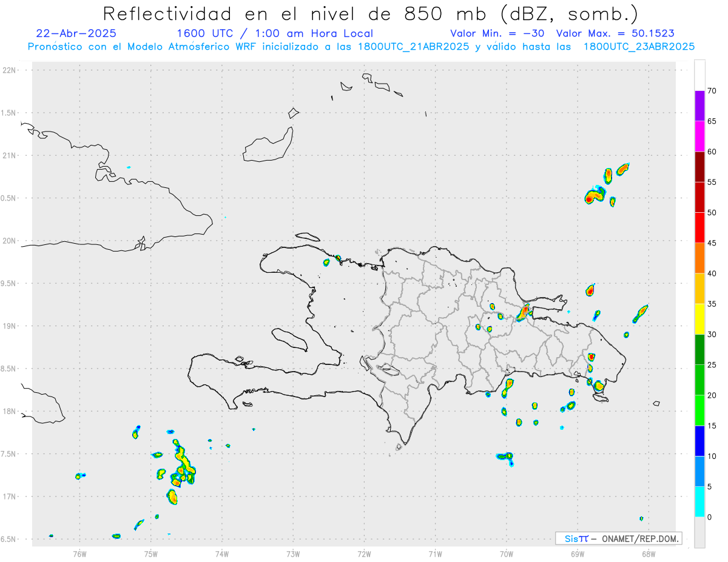Click the time text "1600 UTC / 1:00 am Hora Local"
The width and height of the screenshot is (728, 562).
click(274, 33)
